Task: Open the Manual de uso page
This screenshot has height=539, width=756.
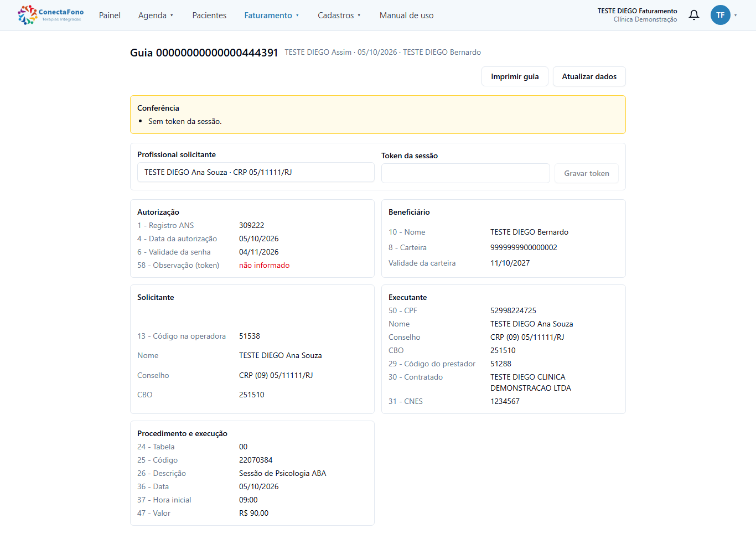Action: tap(407, 15)
